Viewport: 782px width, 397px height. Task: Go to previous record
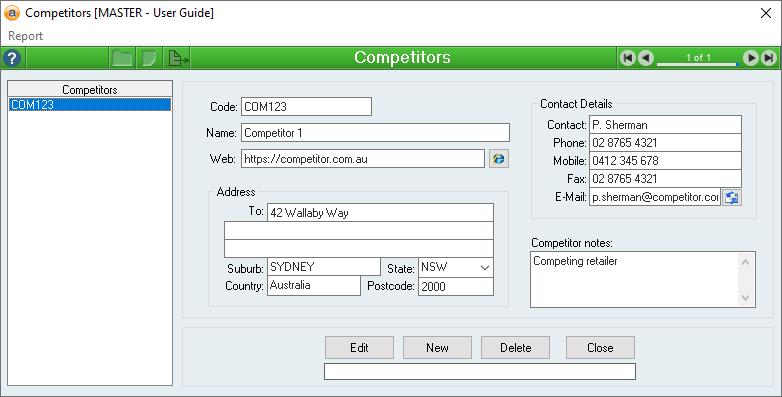tap(646, 58)
